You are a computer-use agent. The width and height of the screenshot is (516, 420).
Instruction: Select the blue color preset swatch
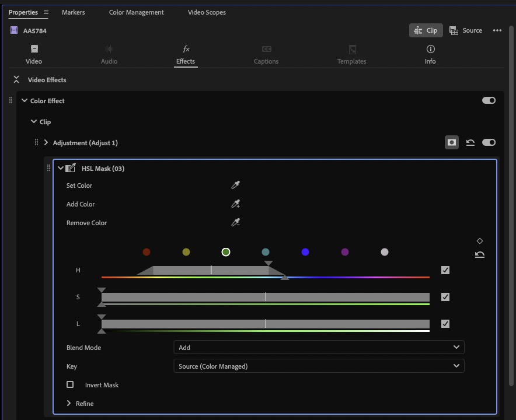305,252
